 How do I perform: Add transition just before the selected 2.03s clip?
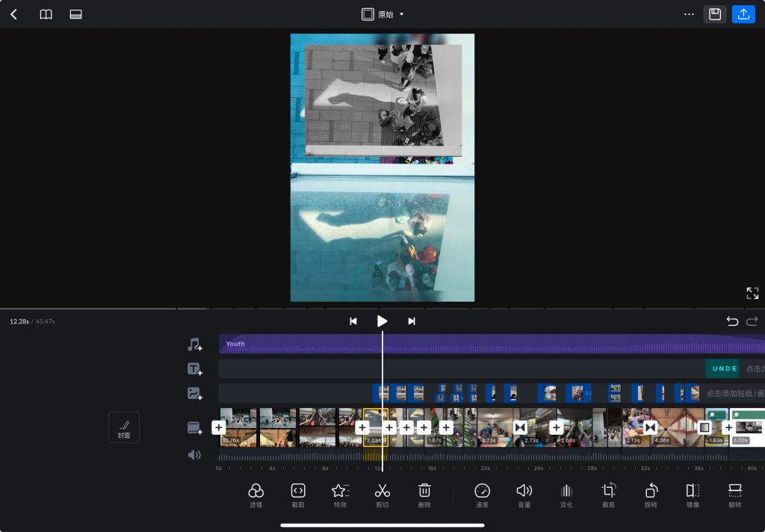(x=362, y=427)
